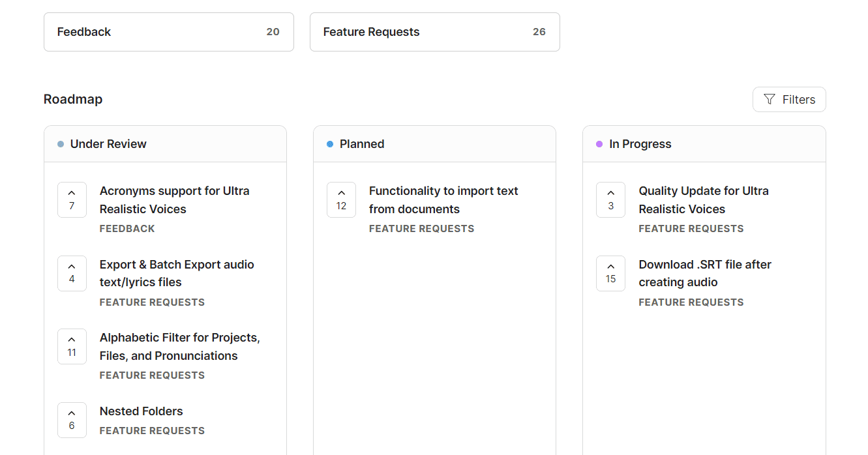The width and height of the screenshot is (868, 455).
Task: Open Functionality to import text from documents post
Action: click(443, 200)
